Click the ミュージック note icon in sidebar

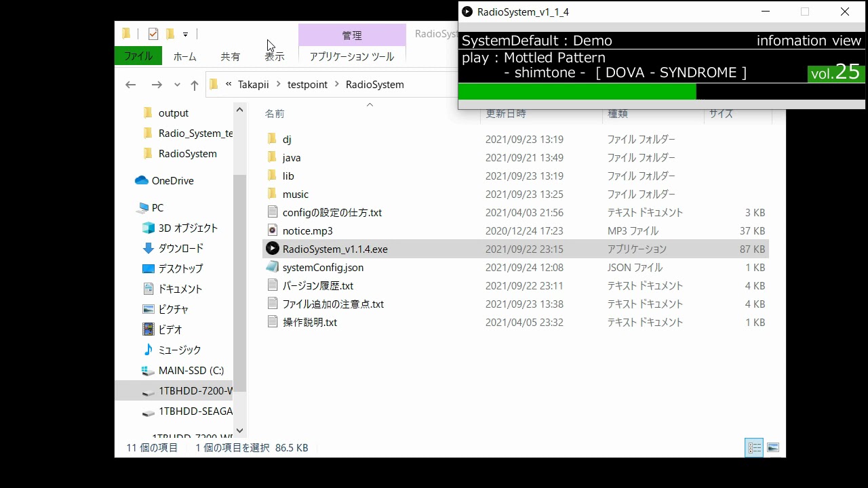click(149, 350)
